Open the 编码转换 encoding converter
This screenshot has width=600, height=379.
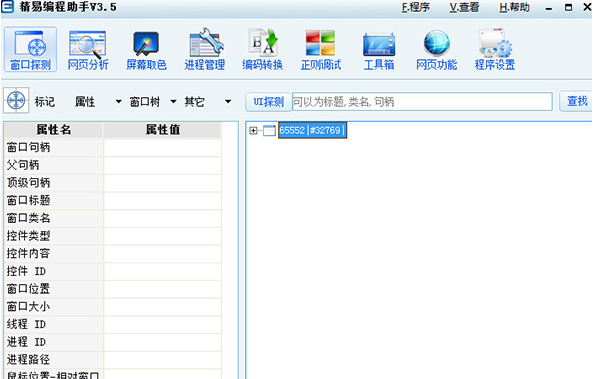pos(262,49)
